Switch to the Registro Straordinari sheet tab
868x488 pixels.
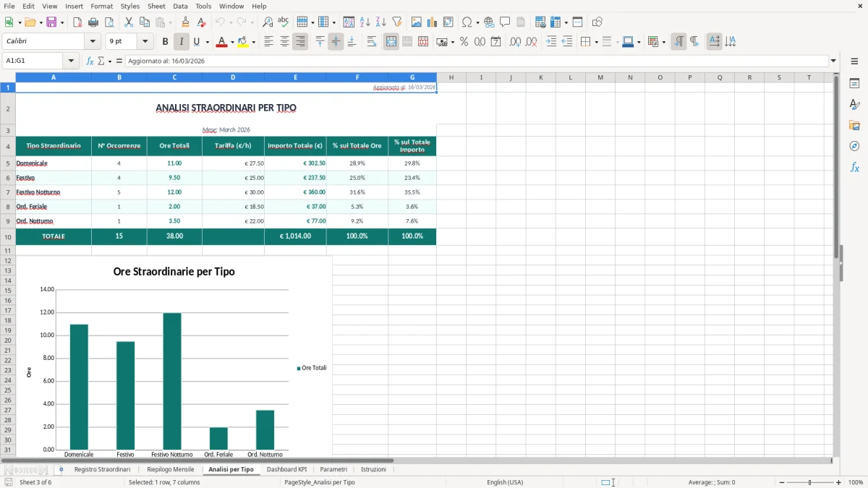click(x=102, y=469)
